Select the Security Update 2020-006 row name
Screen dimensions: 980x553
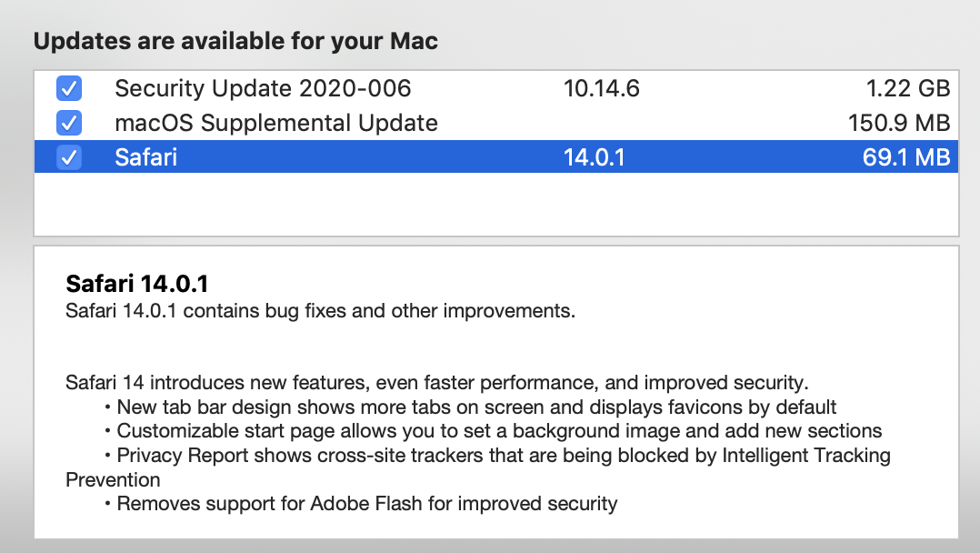[263, 88]
